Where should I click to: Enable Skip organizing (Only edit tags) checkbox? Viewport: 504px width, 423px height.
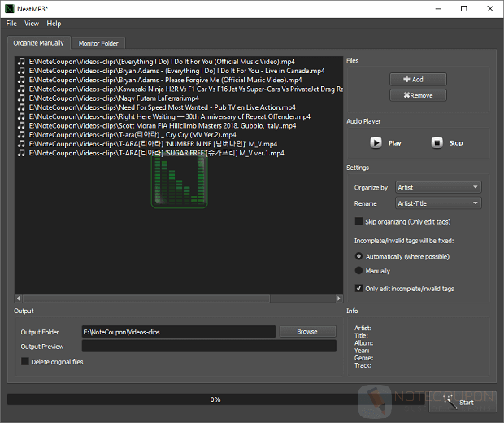[x=358, y=221]
